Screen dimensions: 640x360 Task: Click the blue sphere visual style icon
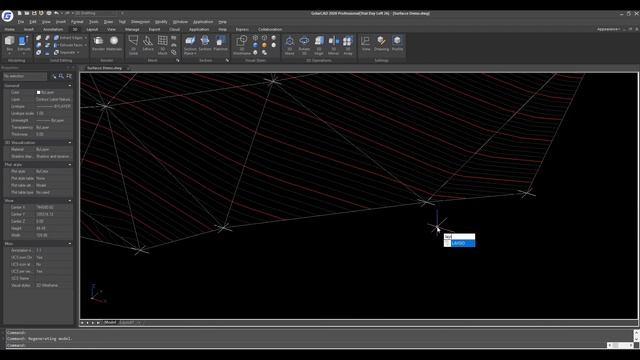[x=256, y=45]
